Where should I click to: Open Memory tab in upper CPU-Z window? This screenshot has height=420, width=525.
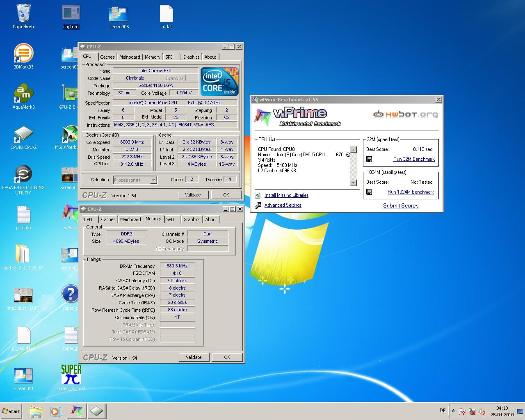153,57
